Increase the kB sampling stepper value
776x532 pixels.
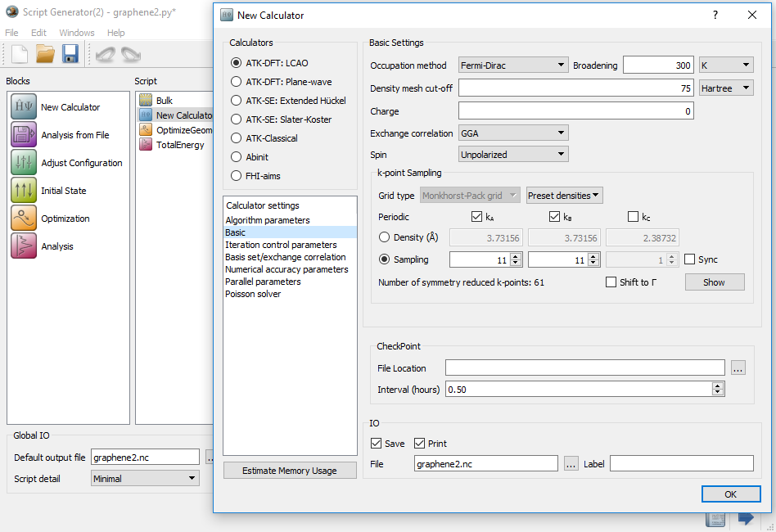594,256
